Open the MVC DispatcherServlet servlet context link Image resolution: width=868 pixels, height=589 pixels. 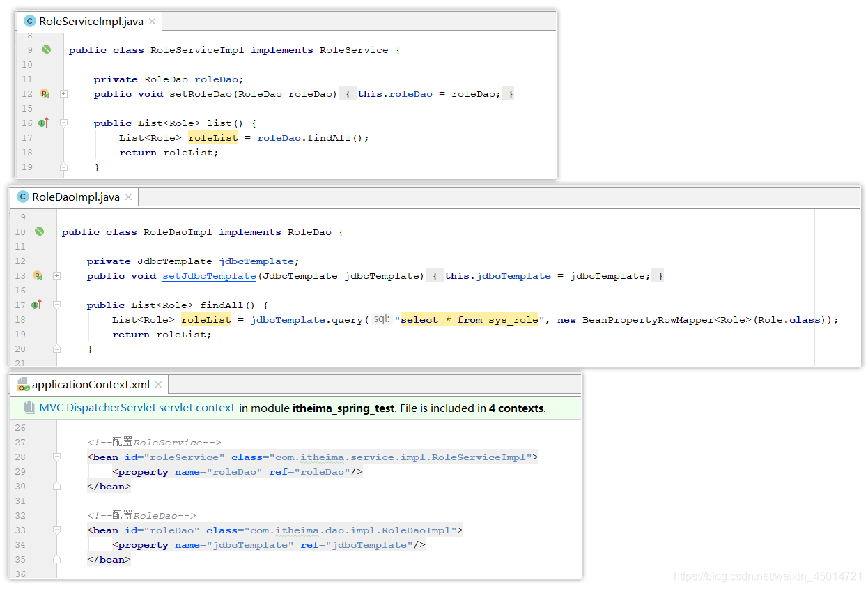137,408
